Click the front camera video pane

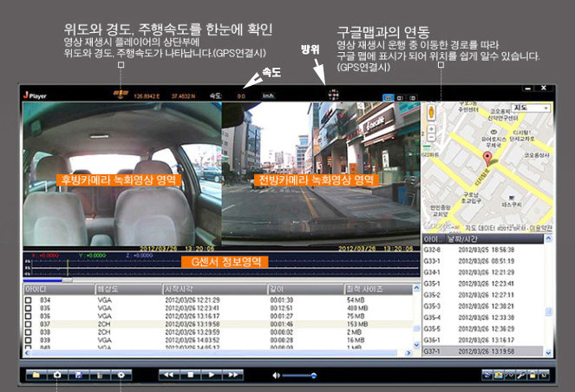pos(321,174)
